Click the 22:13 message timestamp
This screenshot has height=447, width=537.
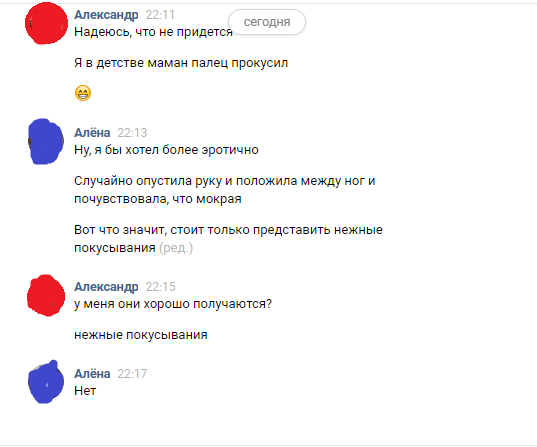pos(132,133)
